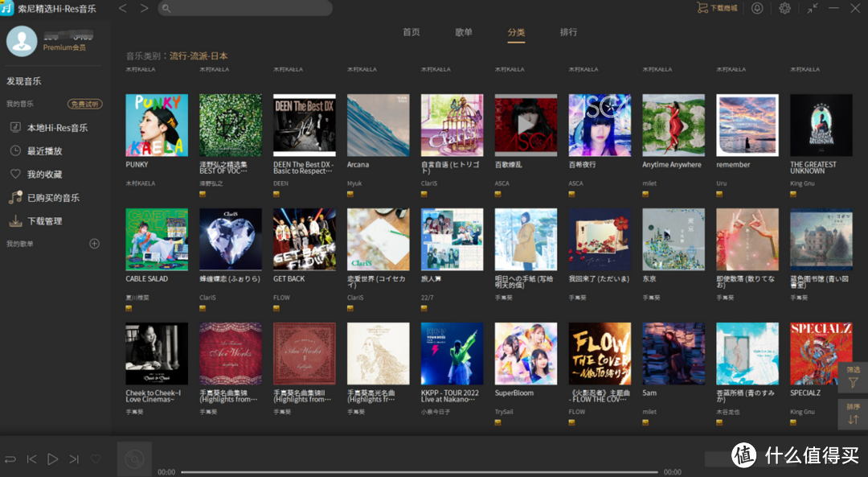Open the Anytime Anywhere album cover
Viewport: 868px width, 477px height.
click(674, 125)
